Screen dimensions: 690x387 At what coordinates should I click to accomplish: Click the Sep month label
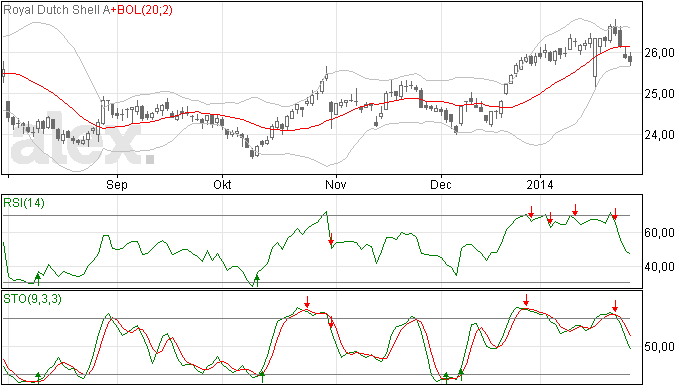coord(117,184)
